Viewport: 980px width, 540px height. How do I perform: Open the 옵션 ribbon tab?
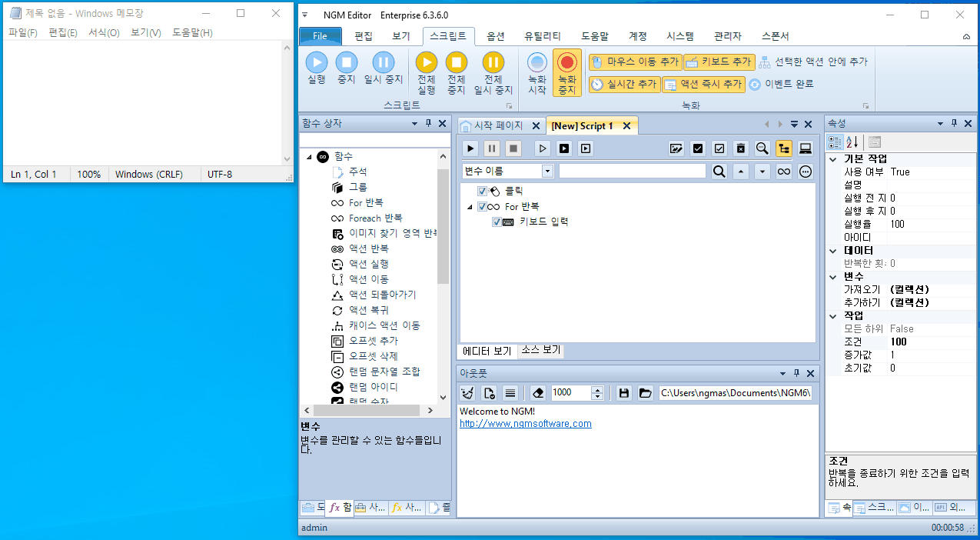tap(496, 36)
